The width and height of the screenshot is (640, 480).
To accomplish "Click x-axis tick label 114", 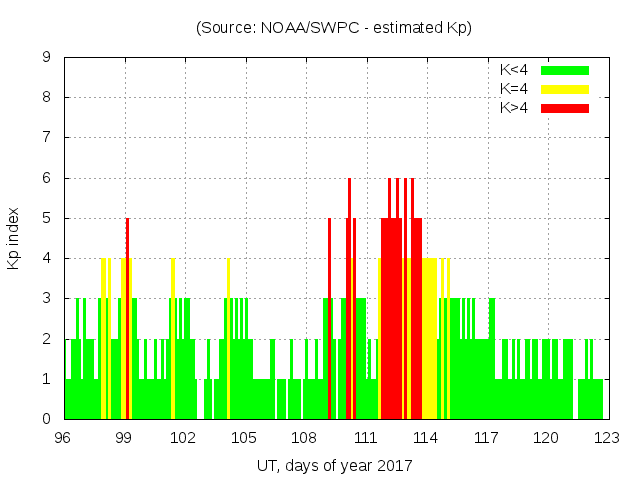I will tap(425, 438).
